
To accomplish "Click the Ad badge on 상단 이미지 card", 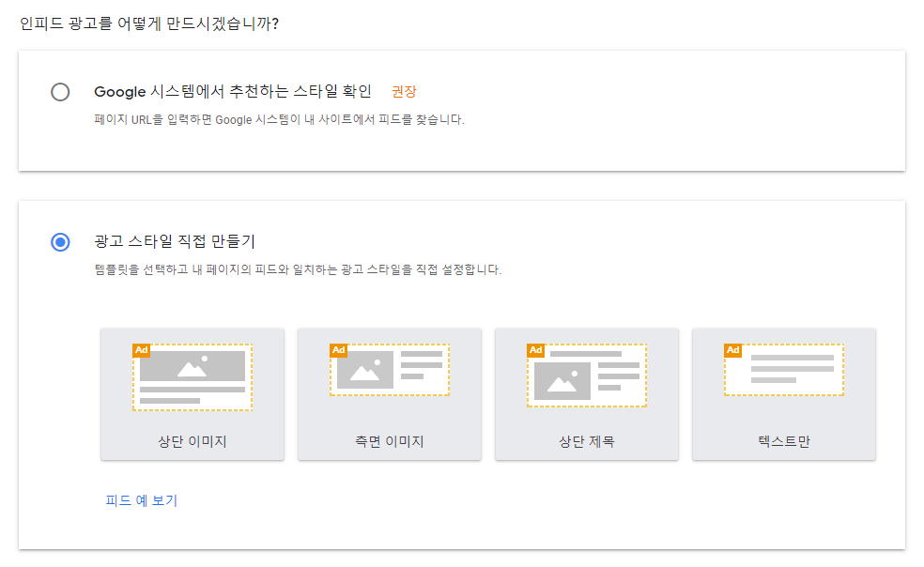I will [142, 350].
